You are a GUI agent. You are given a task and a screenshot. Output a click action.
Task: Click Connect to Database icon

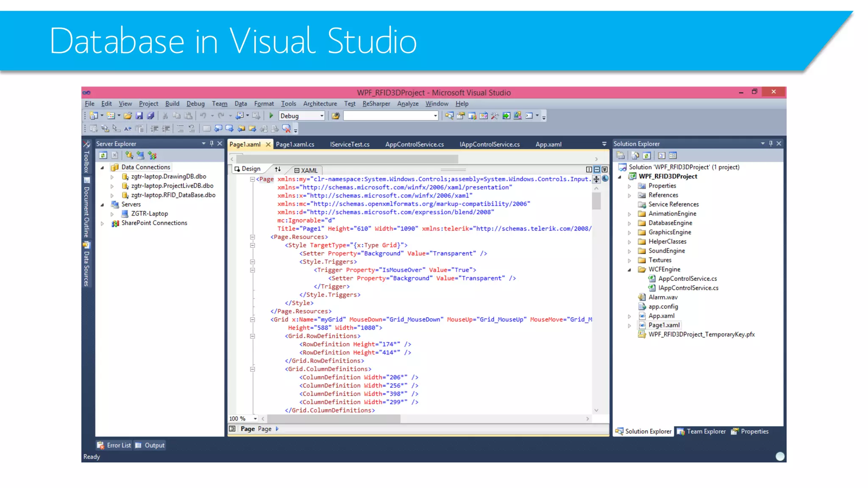click(x=129, y=155)
